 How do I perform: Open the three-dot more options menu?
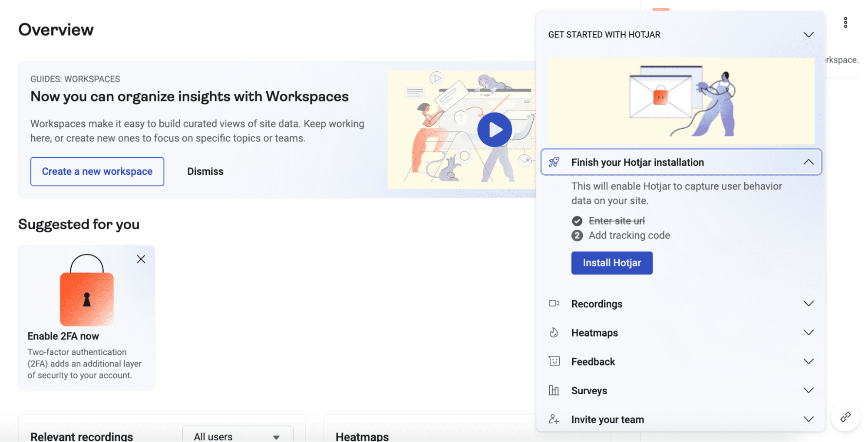pos(845,23)
